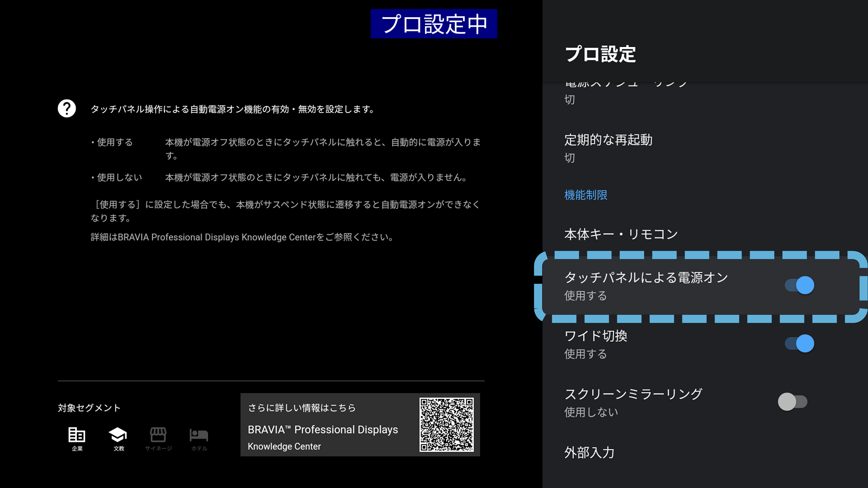Enable スクリーンミラーリング toggle switch
Screen dimensions: 868x488
(793, 402)
